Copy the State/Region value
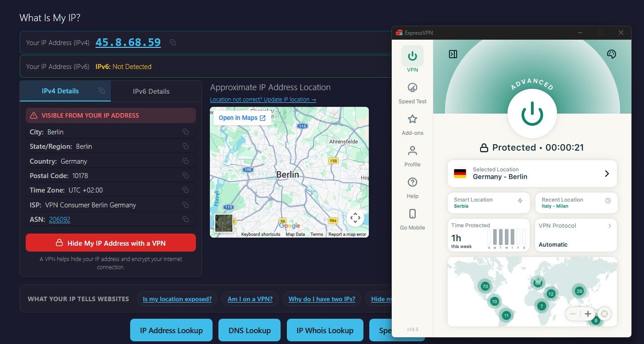Screen dimensions: 644x344 click(185, 146)
